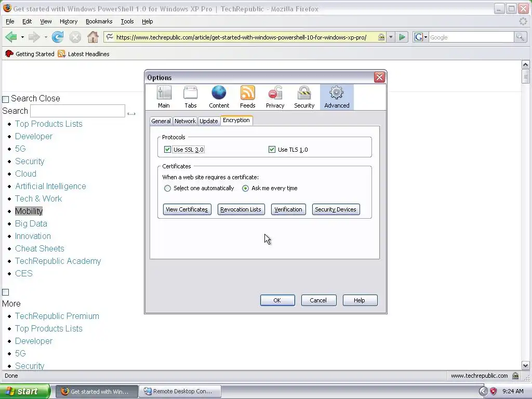The height and width of the screenshot is (399, 532).
Task: Click the browser Forward arrow
Action: pyautogui.click(x=34, y=37)
